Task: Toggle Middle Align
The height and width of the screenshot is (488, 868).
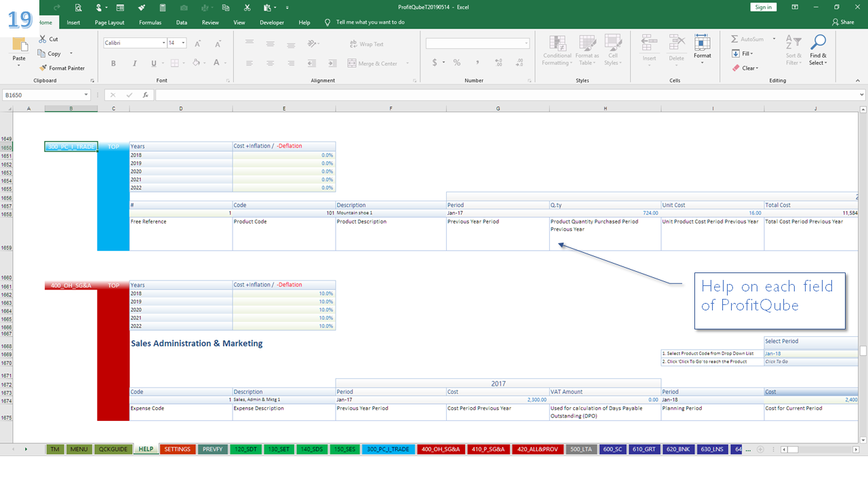Action: [270, 43]
